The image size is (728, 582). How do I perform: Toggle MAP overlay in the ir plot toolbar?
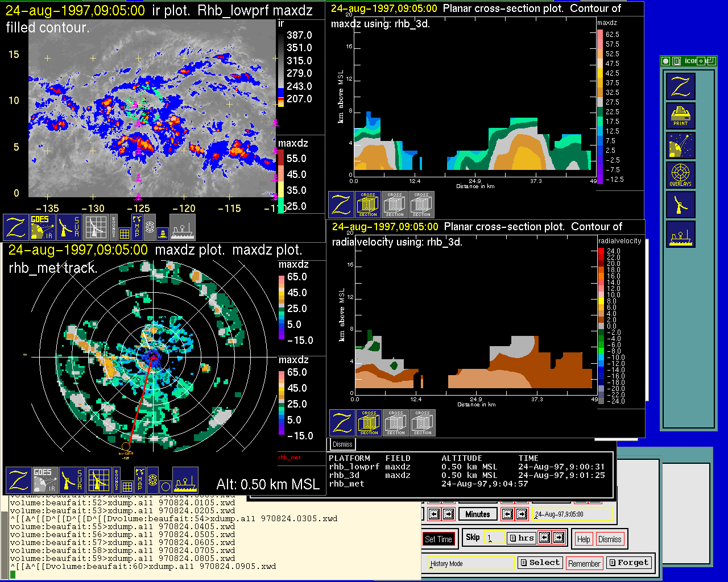(137, 226)
